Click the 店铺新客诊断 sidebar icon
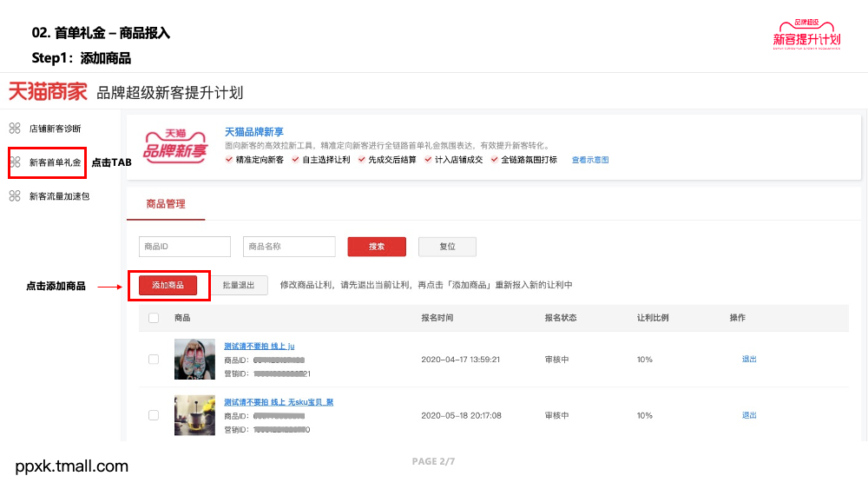Image resolution: width=868 pixels, height=489 pixels. click(15, 129)
